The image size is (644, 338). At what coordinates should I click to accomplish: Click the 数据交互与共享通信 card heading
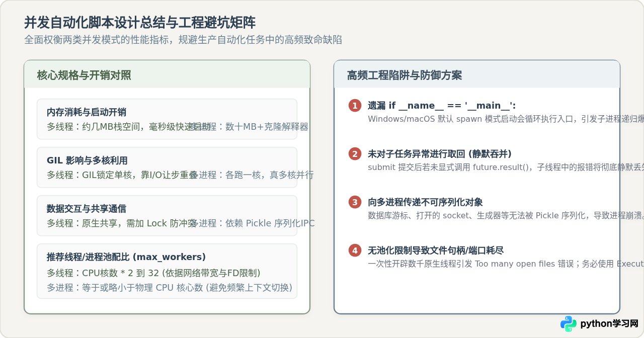click(x=87, y=209)
